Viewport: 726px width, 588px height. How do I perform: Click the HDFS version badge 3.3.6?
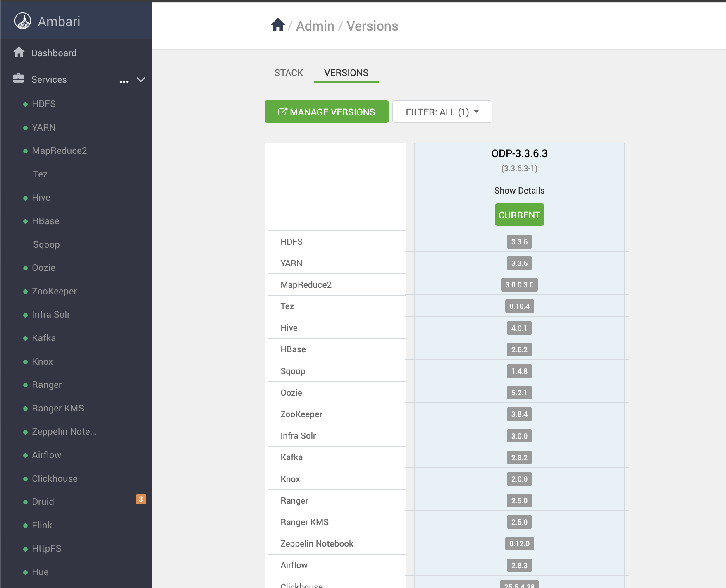pos(519,241)
